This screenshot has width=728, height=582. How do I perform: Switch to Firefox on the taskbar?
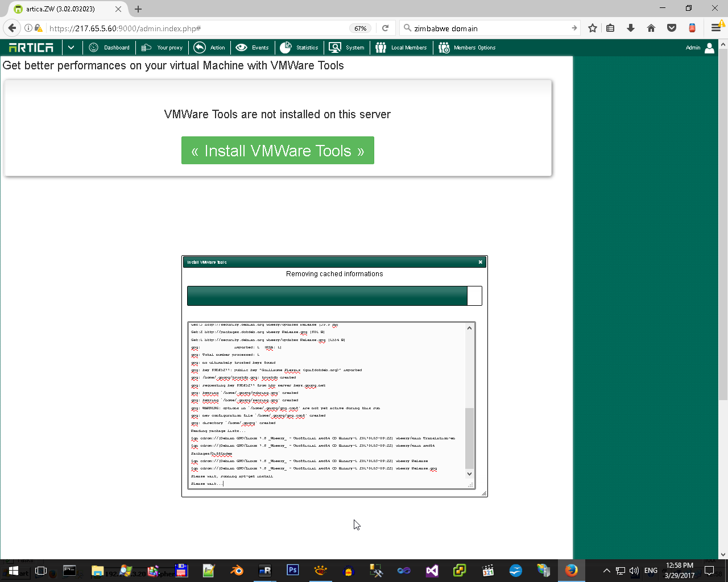[x=572, y=570]
